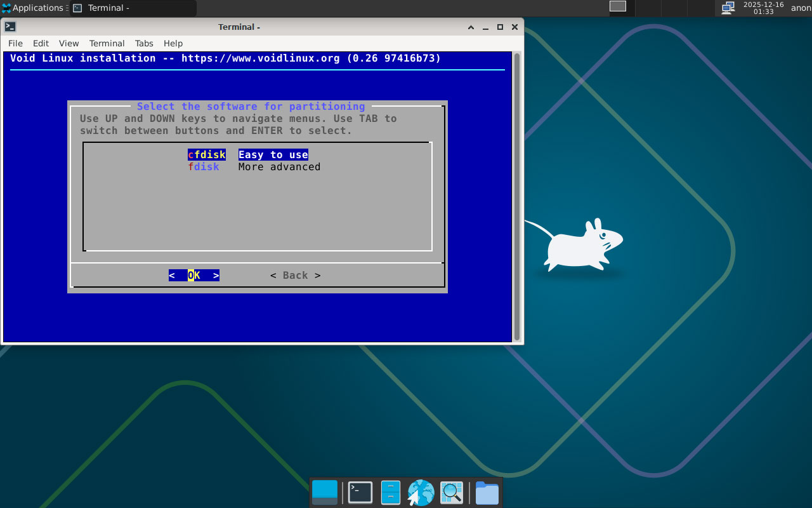The width and height of the screenshot is (812, 508).
Task: Open the home folder icon in dock
Action: 487,493
